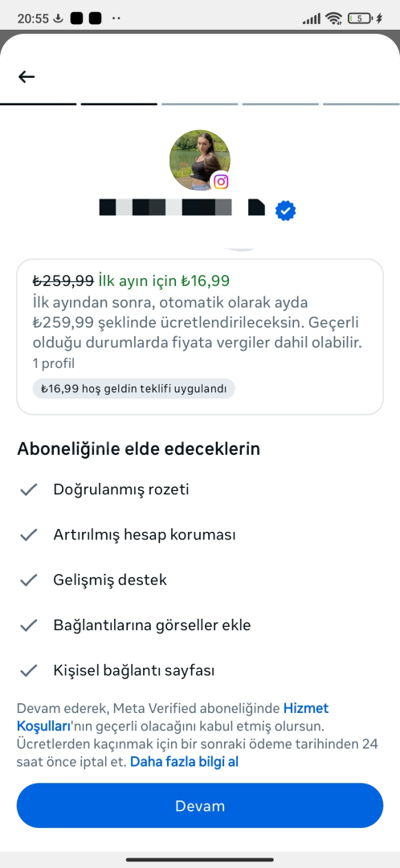Tap checkmark beside Artırılmış hesap koruması
The height and width of the screenshot is (868, 400).
pyautogui.click(x=28, y=535)
